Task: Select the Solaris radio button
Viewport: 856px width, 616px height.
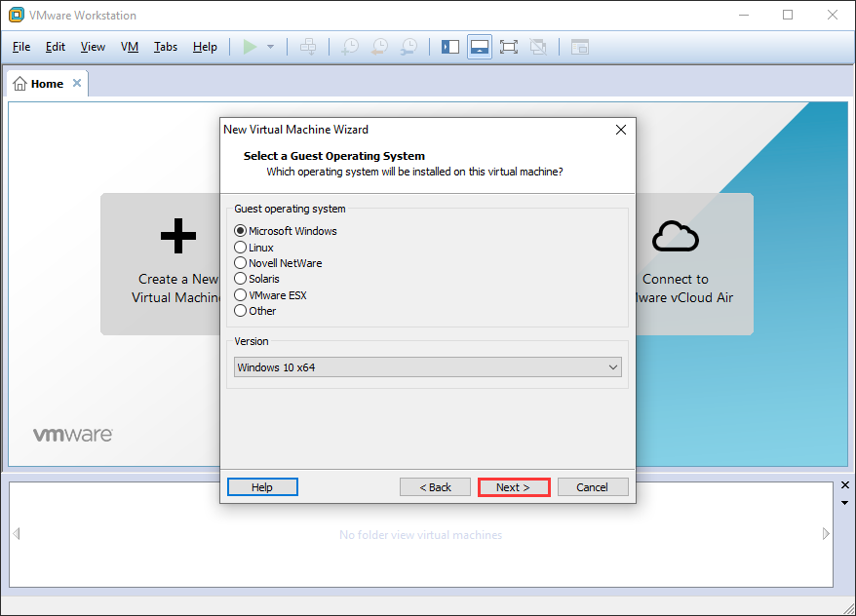Action: point(240,279)
